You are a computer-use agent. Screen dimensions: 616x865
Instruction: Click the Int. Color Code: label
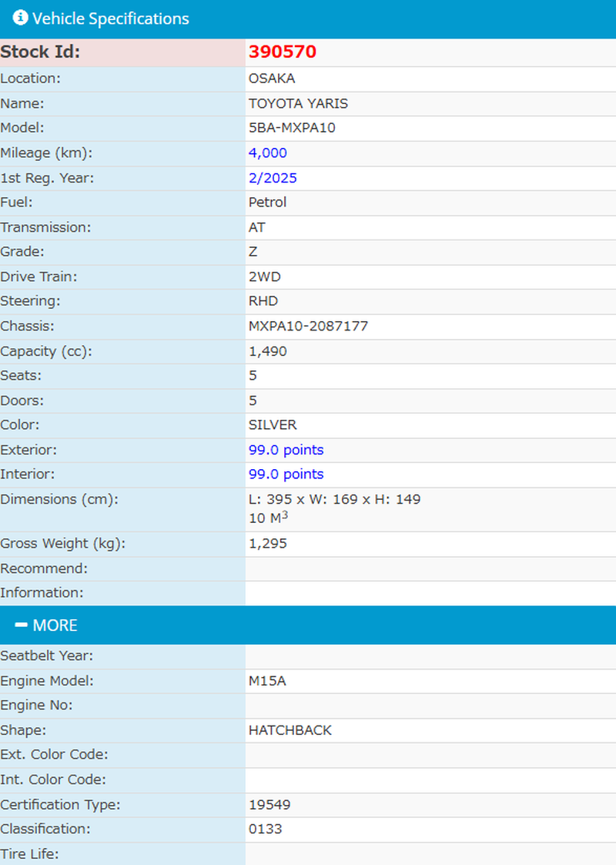(x=53, y=780)
